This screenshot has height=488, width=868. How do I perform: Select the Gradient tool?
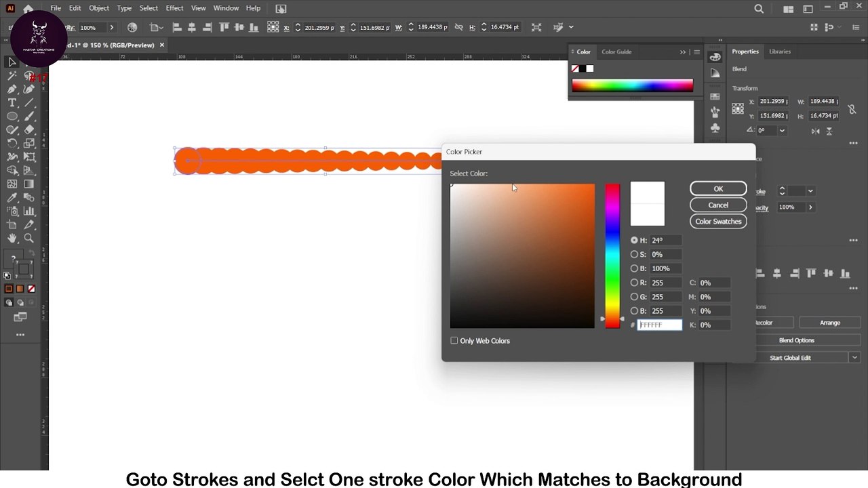click(29, 184)
